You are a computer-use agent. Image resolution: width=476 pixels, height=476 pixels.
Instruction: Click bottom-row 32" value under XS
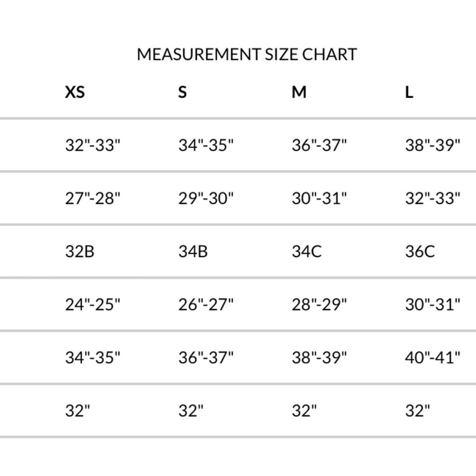point(77,411)
